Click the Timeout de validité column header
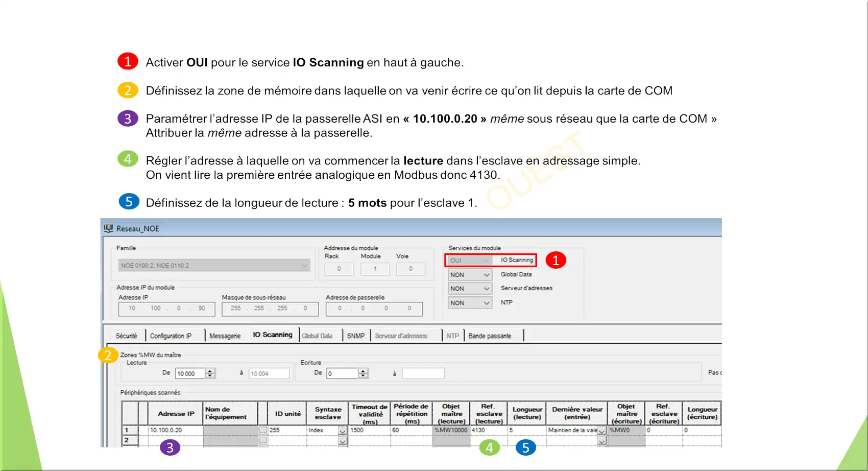Viewport: 868px width, 471px height. (370, 414)
